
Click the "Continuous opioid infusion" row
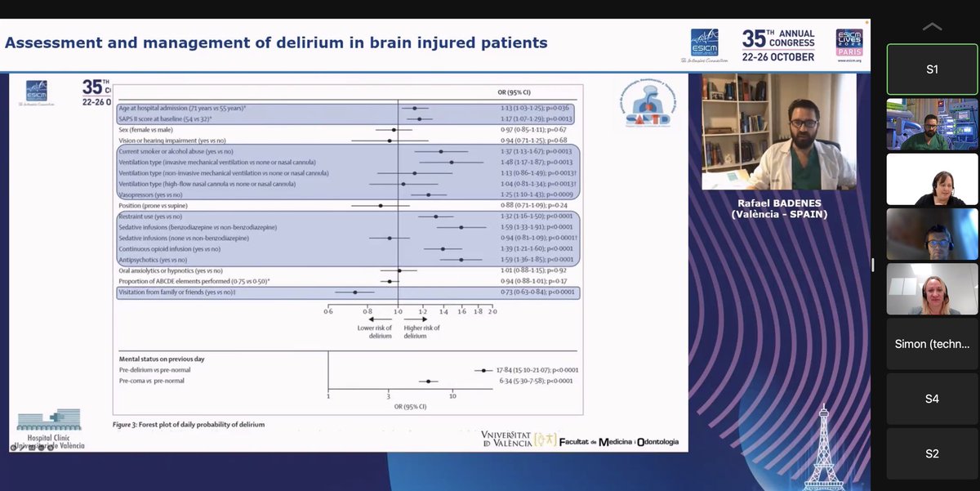tap(345, 248)
